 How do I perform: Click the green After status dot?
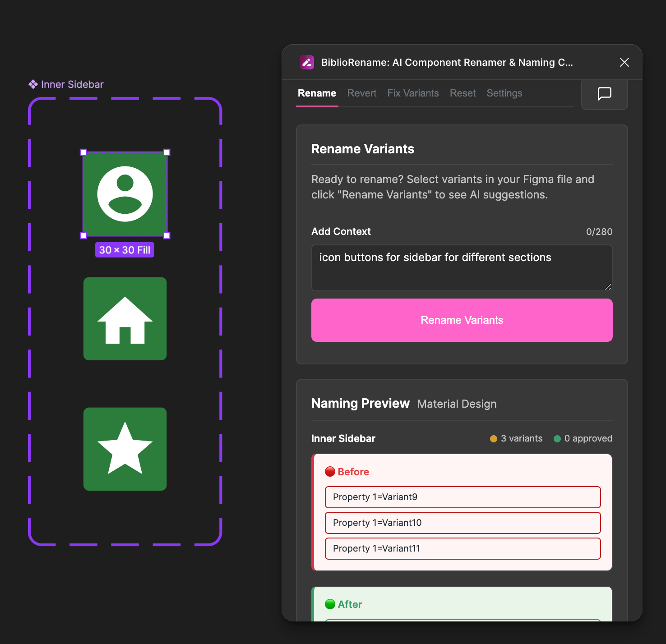point(331,604)
